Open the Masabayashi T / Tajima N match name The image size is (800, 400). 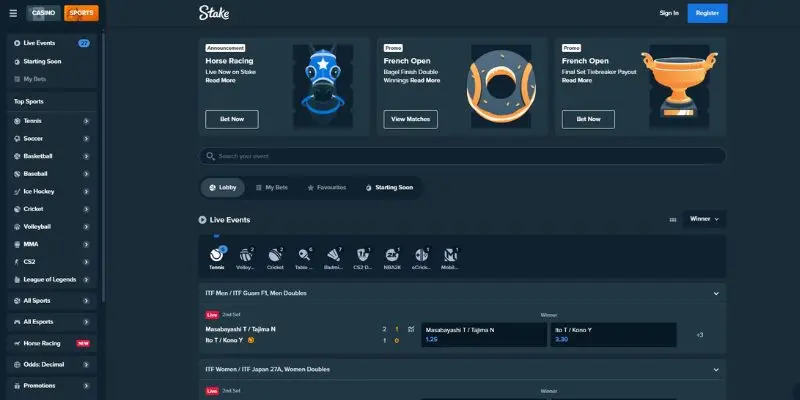pyautogui.click(x=240, y=330)
